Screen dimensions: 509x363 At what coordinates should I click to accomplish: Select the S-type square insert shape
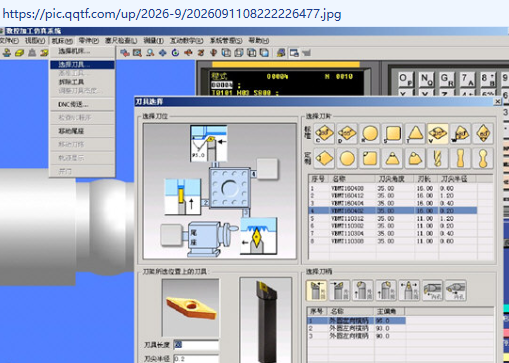[x=392, y=133]
